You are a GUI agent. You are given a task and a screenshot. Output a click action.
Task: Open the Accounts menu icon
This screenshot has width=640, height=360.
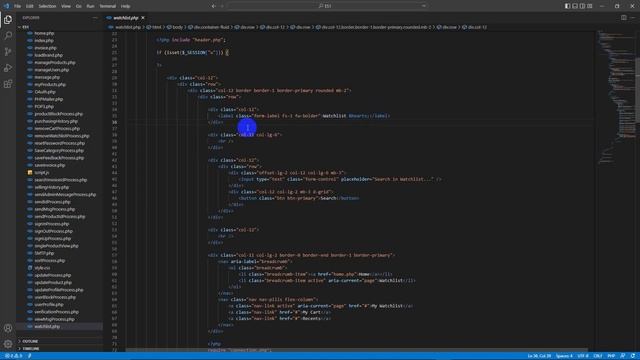tap(8, 328)
